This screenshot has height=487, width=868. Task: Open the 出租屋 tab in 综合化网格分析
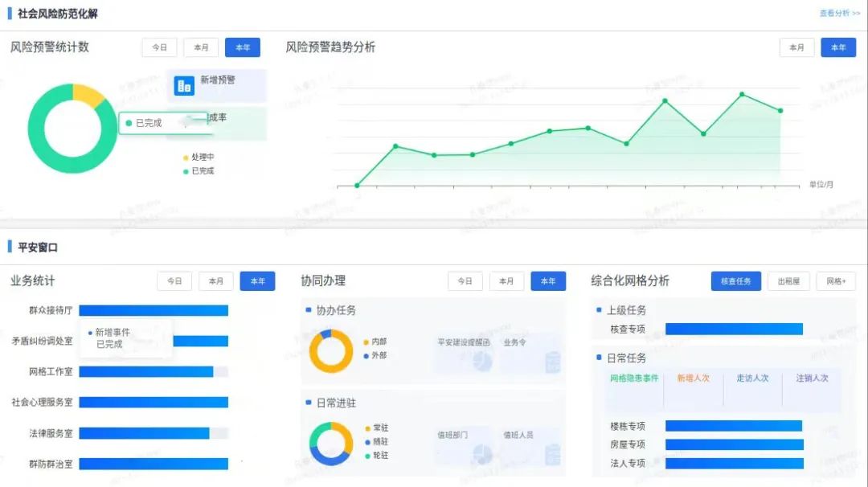[x=788, y=281]
